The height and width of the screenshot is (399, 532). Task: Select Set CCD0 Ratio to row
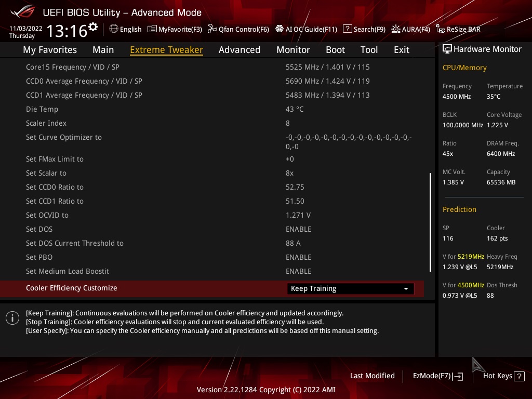(212, 187)
